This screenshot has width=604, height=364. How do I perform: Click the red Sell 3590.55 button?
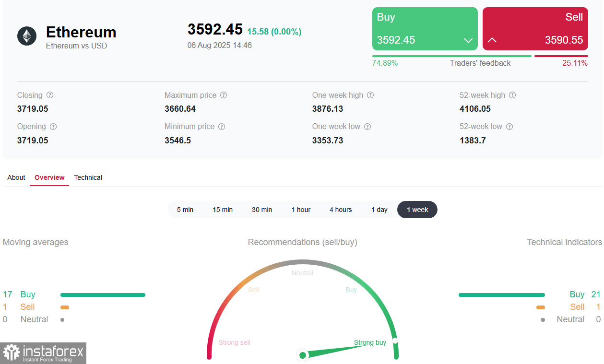(x=535, y=29)
